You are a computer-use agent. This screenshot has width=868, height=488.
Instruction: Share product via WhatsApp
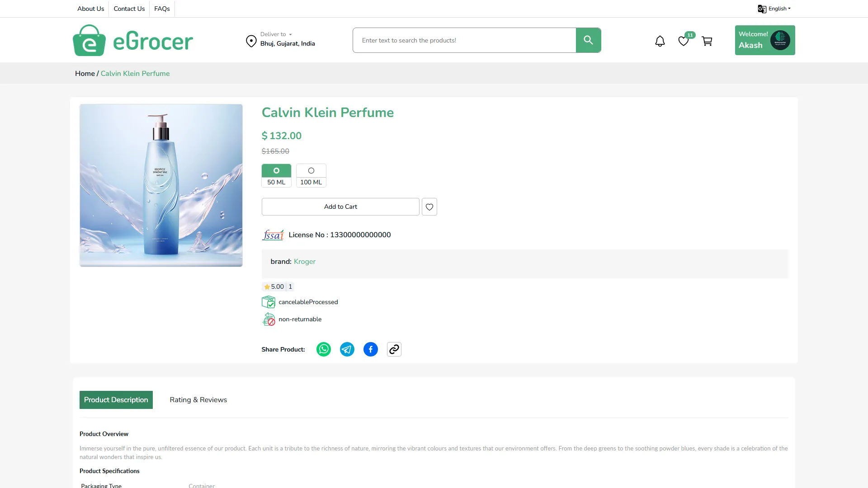click(324, 349)
